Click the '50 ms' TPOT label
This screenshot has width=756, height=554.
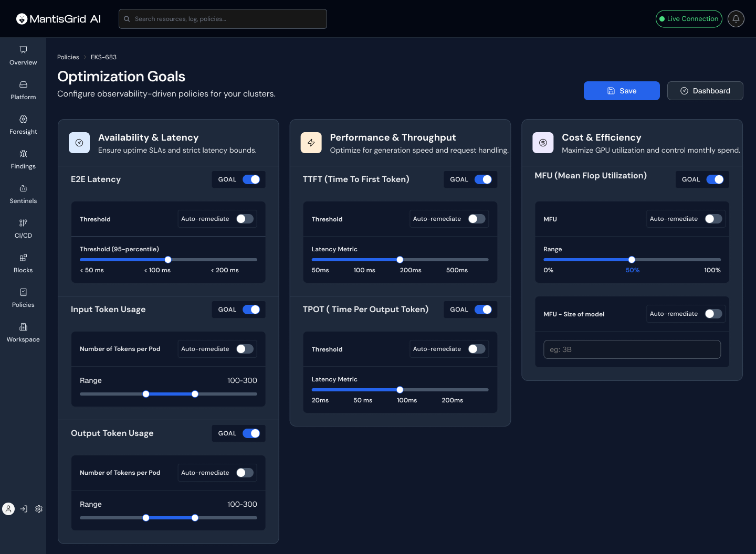363,400
